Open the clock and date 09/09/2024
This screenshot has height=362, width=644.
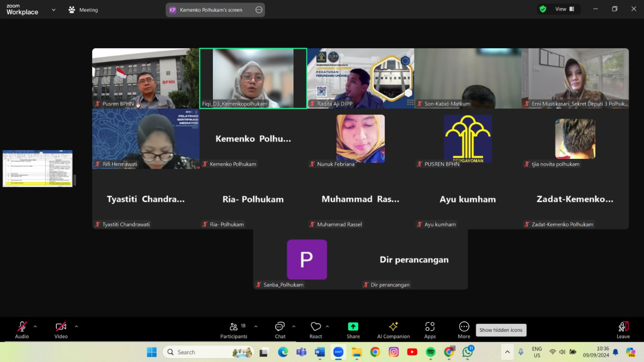click(x=596, y=352)
